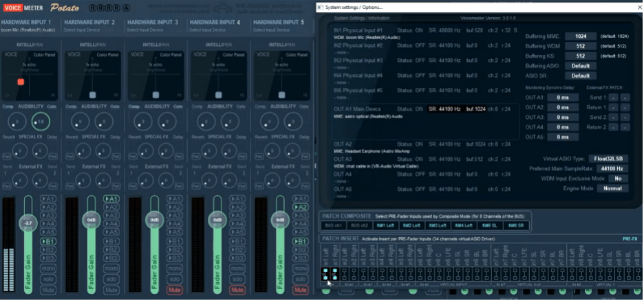
Task: Disable A1 routing on Hardware Input 2
Action: 111,199
